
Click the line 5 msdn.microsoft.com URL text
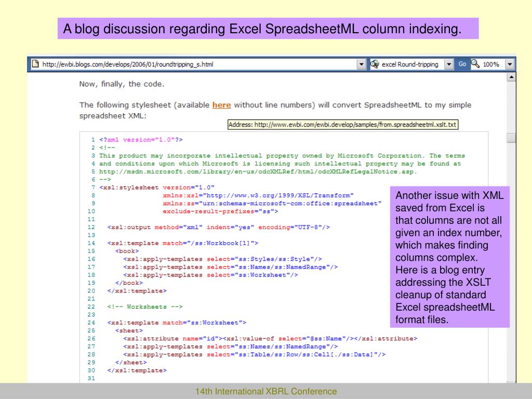tap(258, 171)
